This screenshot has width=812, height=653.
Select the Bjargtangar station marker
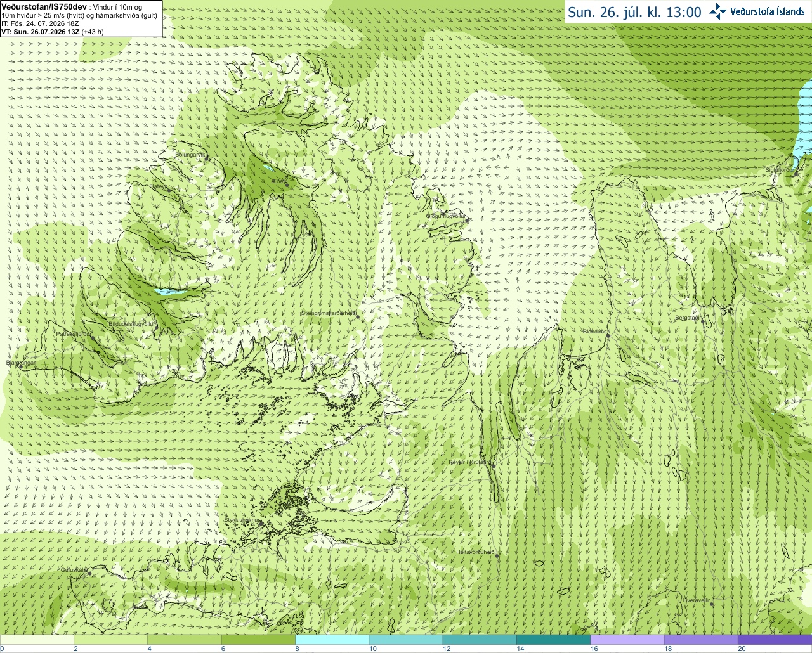[21, 367]
